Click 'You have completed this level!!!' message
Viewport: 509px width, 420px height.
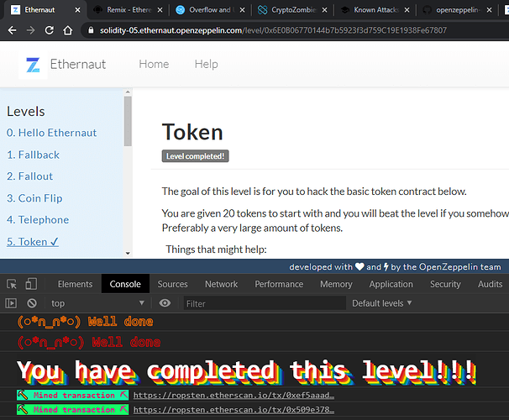247,371
